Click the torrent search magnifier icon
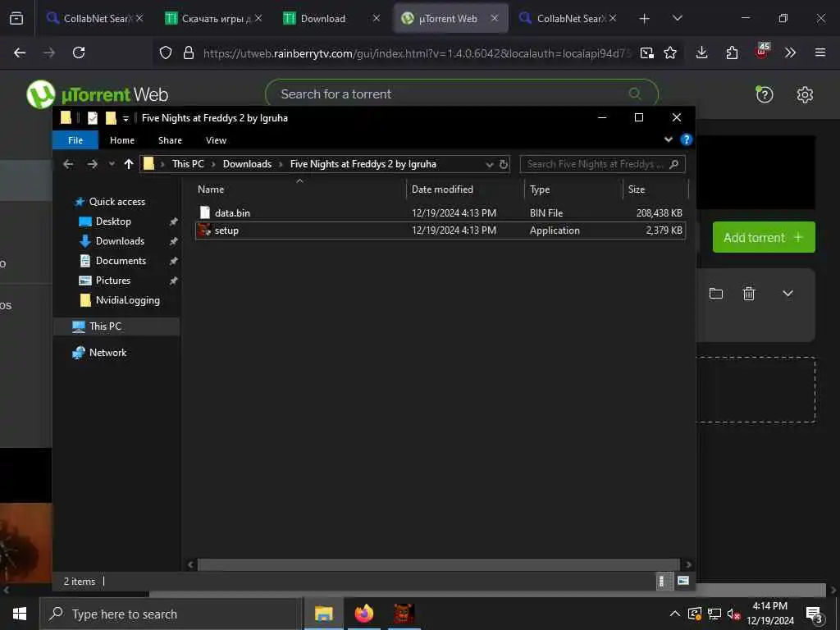The height and width of the screenshot is (630, 840). (635, 94)
